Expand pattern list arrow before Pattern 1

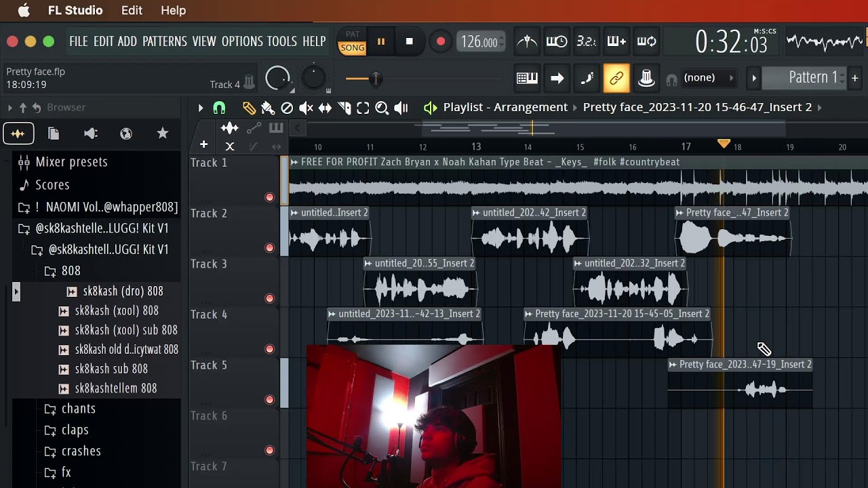tap(753, 78)
